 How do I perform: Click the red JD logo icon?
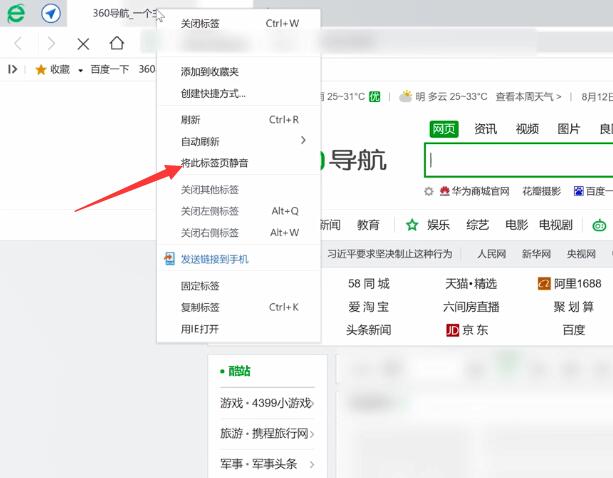(x=452, y=330)
